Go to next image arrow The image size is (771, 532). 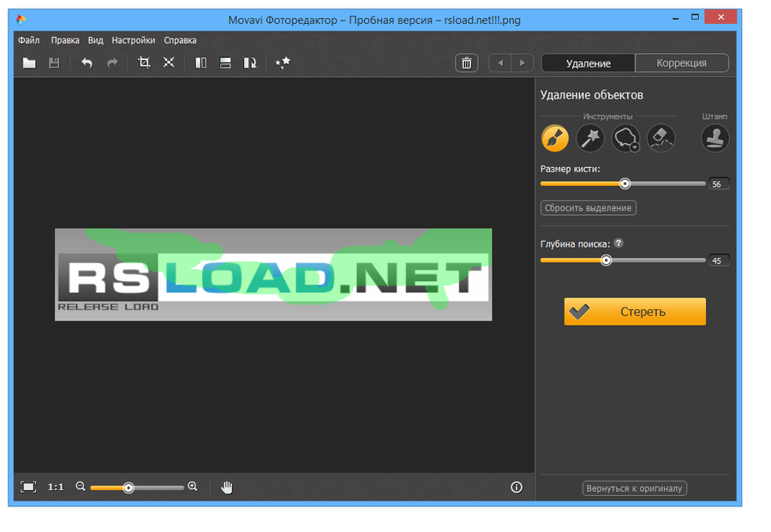(x=523, y=63)
